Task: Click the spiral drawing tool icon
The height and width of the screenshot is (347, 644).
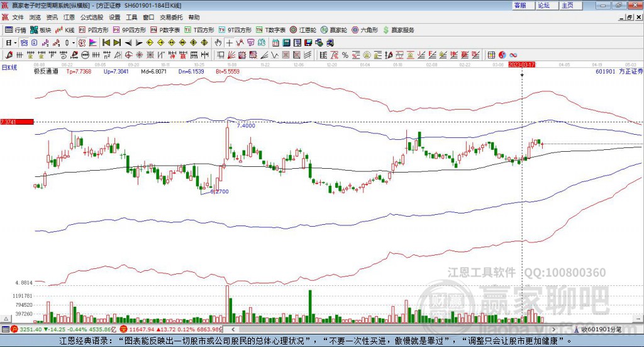Action: click(x=64, y=55)
